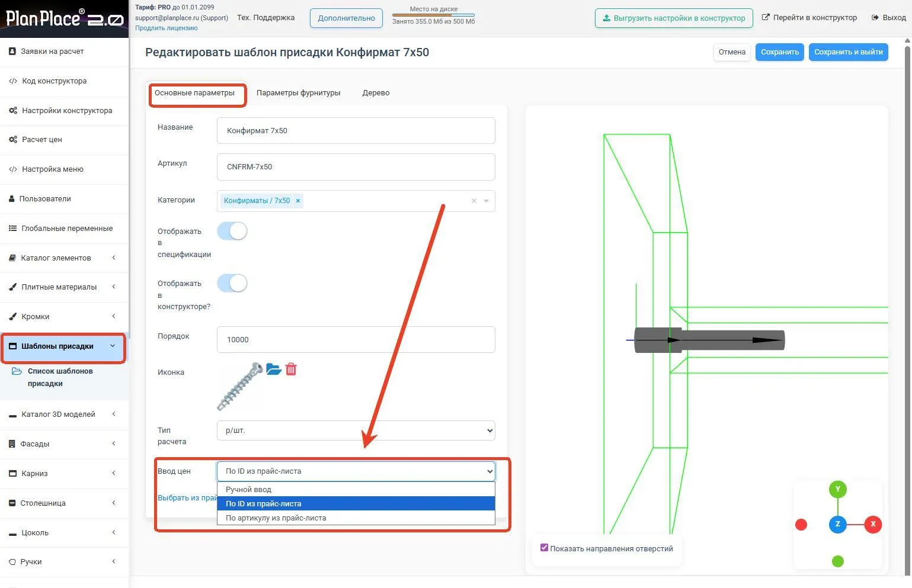The height and width of the screenshot is (588, 912).
Task: Switch to Параметры фурнитуры tab
Action: [298, 93]
